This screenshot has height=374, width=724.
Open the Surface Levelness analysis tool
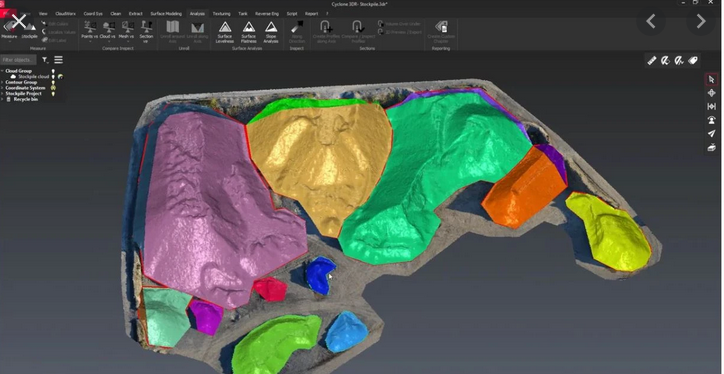(x=225, y=32)
